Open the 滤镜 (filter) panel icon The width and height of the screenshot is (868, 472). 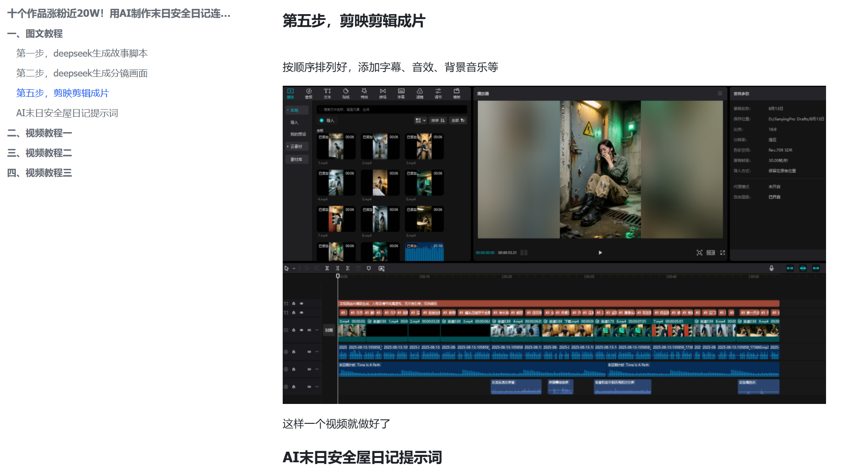pyautogui.click(x=420, y=93)
